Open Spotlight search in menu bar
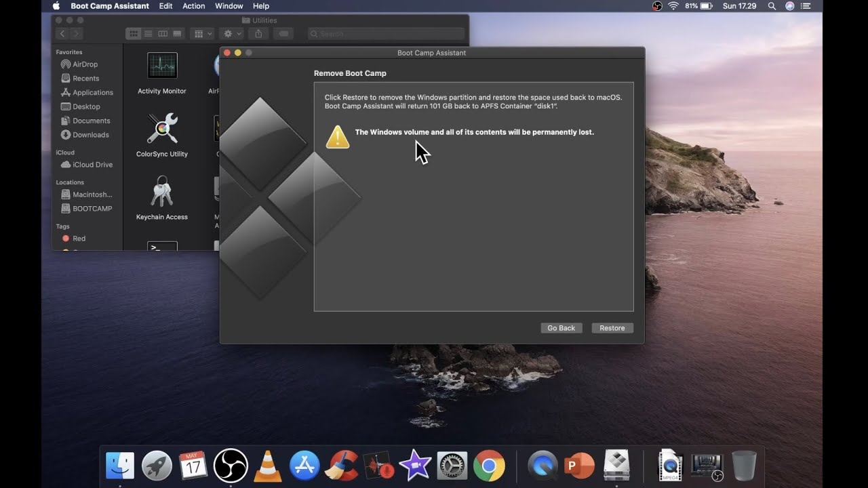The height and width of the screenshot is (488, 868). (772, 6)
